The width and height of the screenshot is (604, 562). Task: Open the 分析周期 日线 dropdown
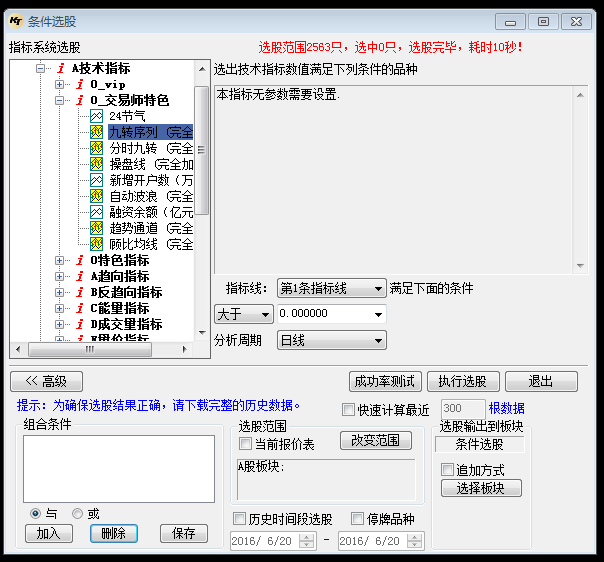(x=331, y=340)
